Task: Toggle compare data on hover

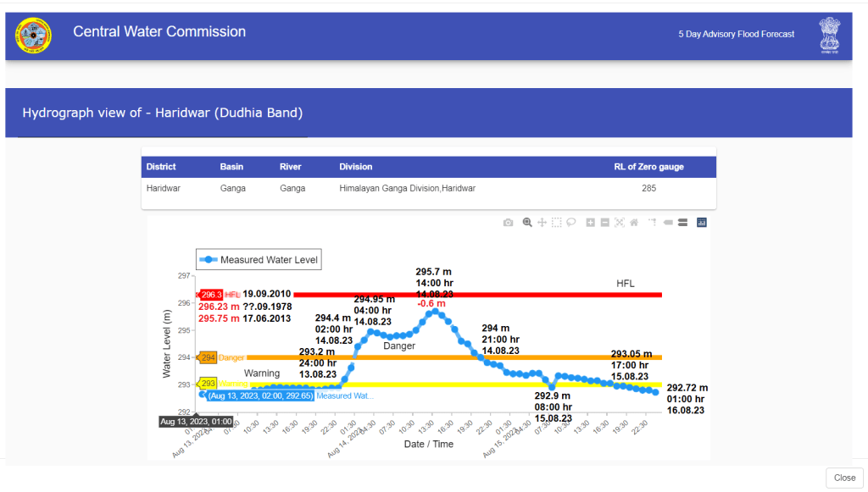Action: pyautogui.click(x=682, y=223)
